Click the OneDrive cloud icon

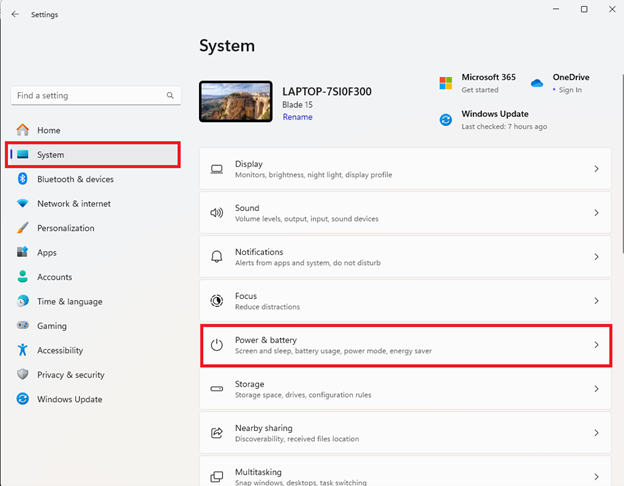[x=537, y=83]
